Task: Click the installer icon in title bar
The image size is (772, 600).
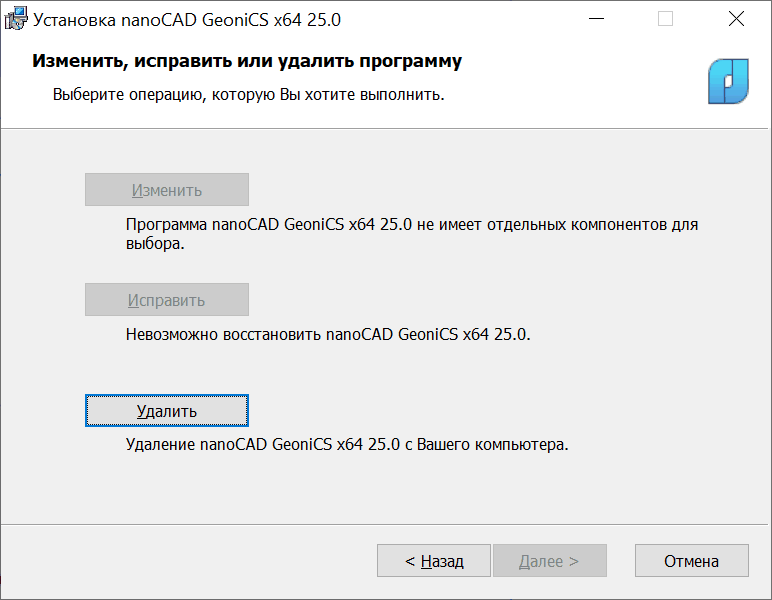Action: [16, 19]
